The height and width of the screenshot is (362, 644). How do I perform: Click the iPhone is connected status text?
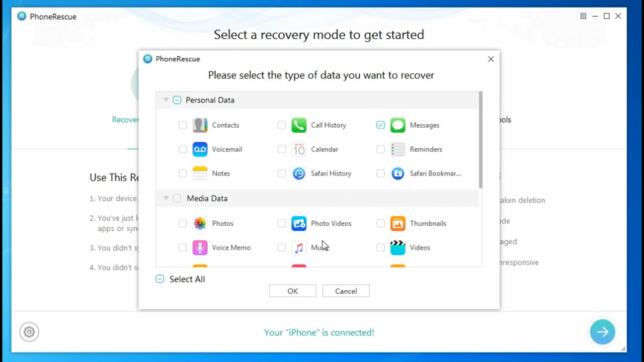pos(319,332)
